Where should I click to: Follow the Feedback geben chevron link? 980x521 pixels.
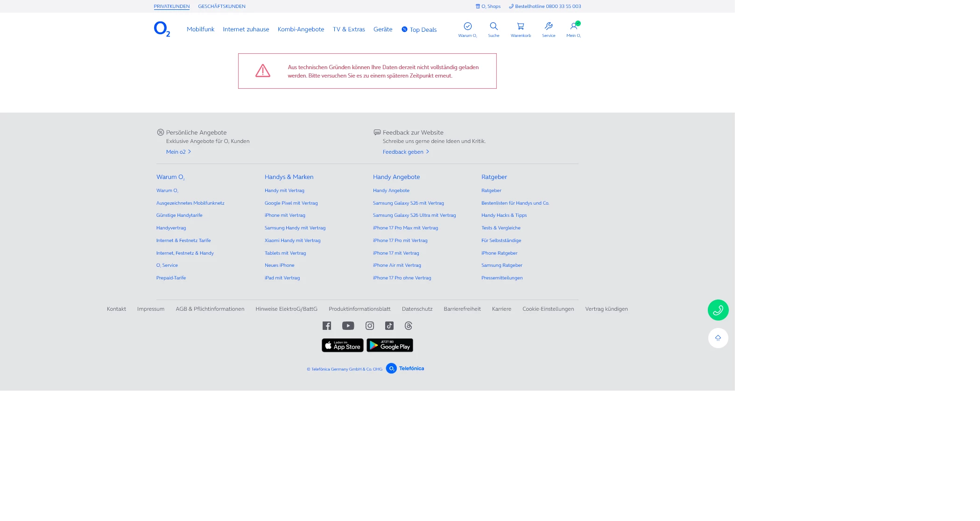tap(406, 152)
